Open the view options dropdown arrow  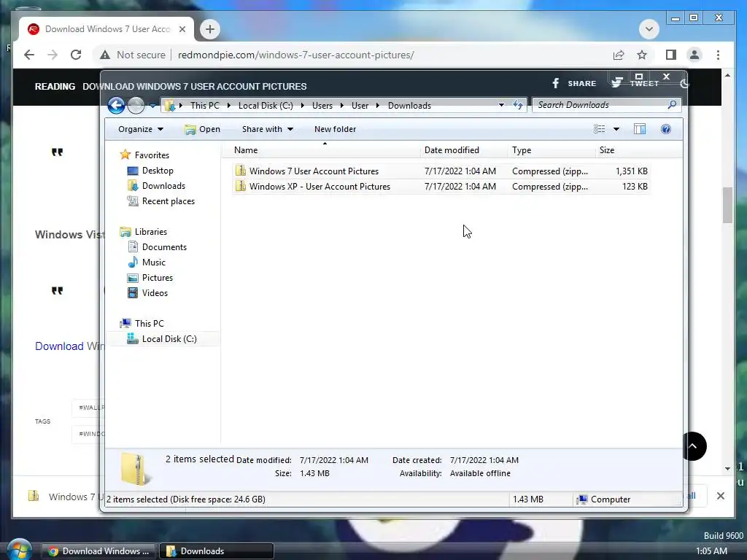click(616, 129)
